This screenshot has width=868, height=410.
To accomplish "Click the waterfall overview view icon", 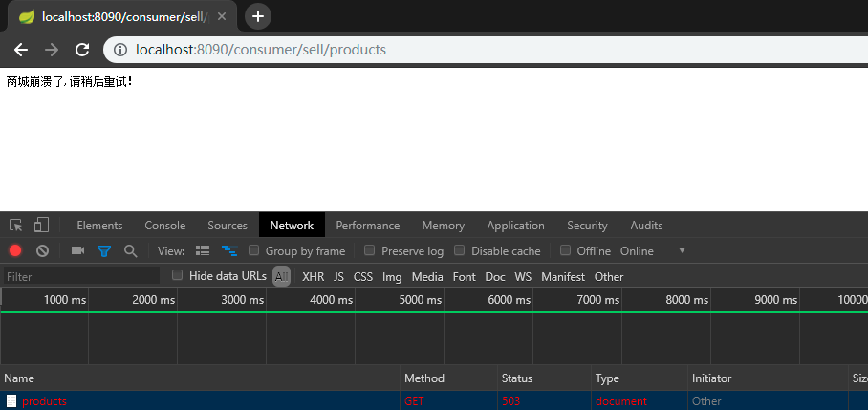I will 229,250.
